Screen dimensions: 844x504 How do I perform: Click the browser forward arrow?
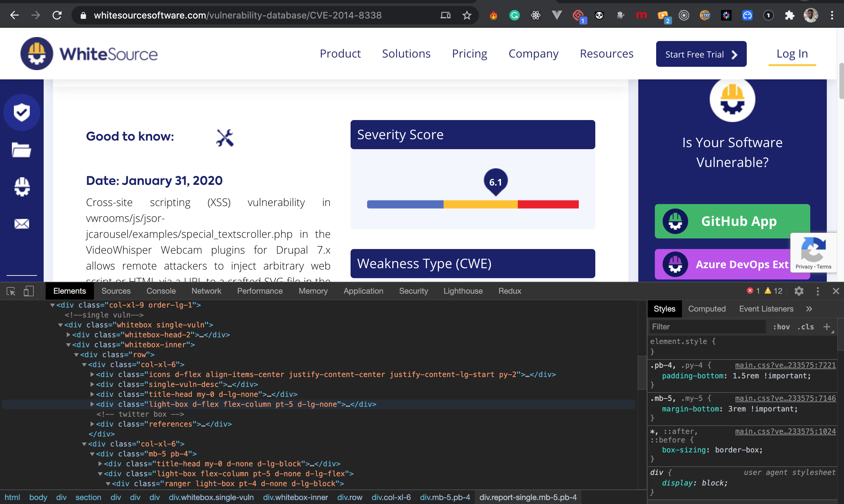point(36,15)
